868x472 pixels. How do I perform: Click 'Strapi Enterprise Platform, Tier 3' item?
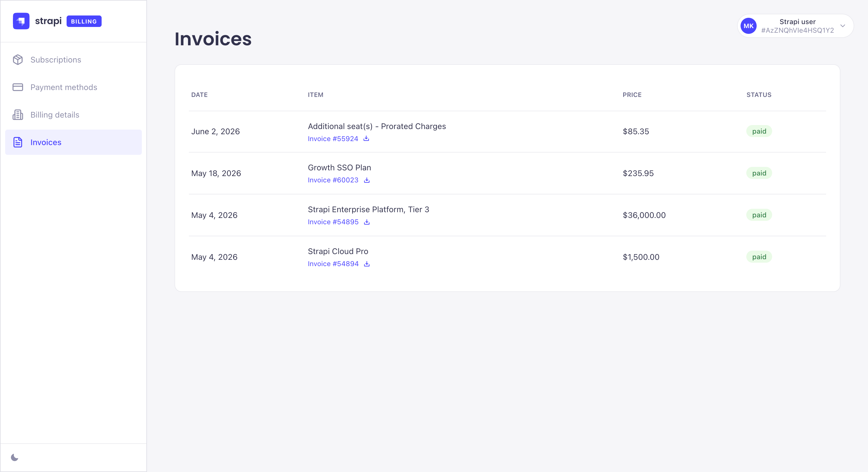tap(368, 209)
